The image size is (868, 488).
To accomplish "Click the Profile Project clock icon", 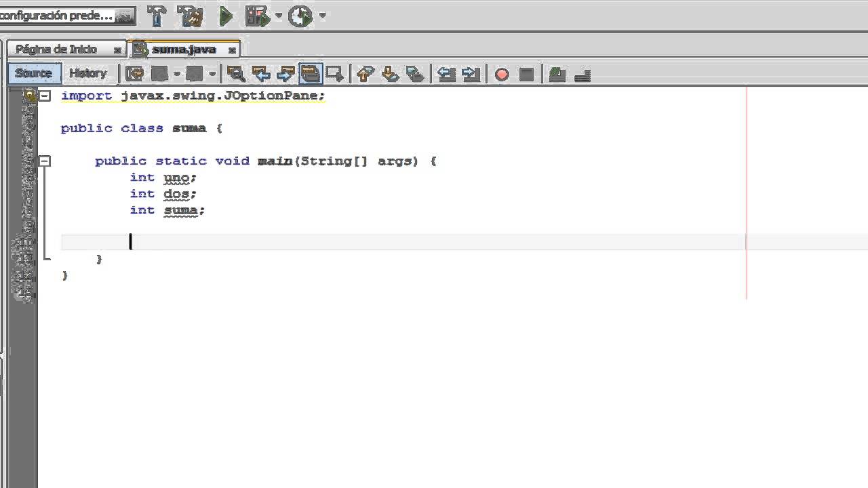I will tap(300, 16).
